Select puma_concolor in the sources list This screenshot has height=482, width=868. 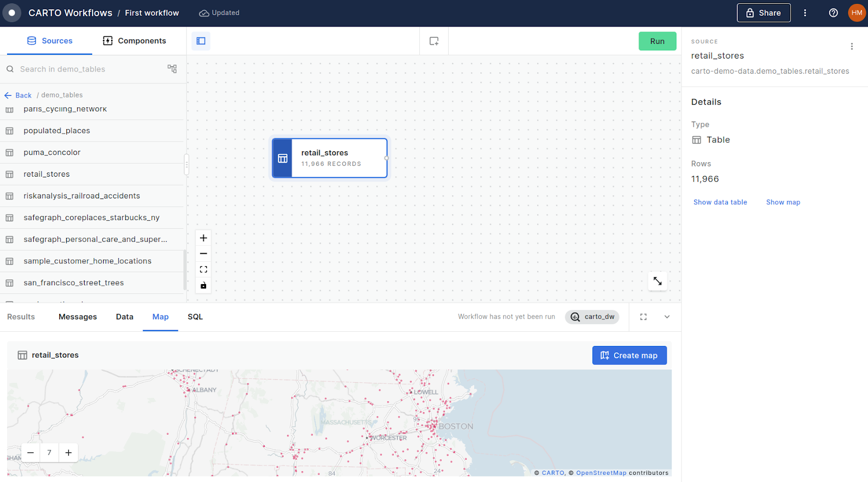coord(92,152)
